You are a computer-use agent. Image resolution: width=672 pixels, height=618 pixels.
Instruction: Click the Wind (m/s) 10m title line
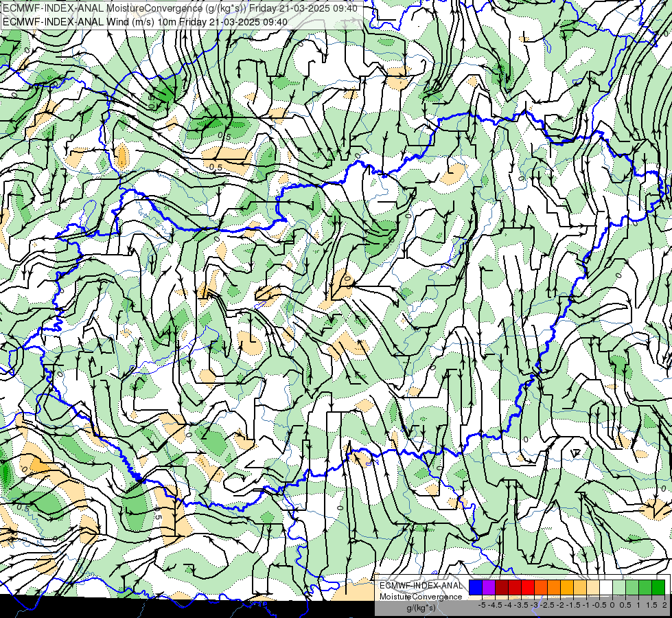pos(145,22)
